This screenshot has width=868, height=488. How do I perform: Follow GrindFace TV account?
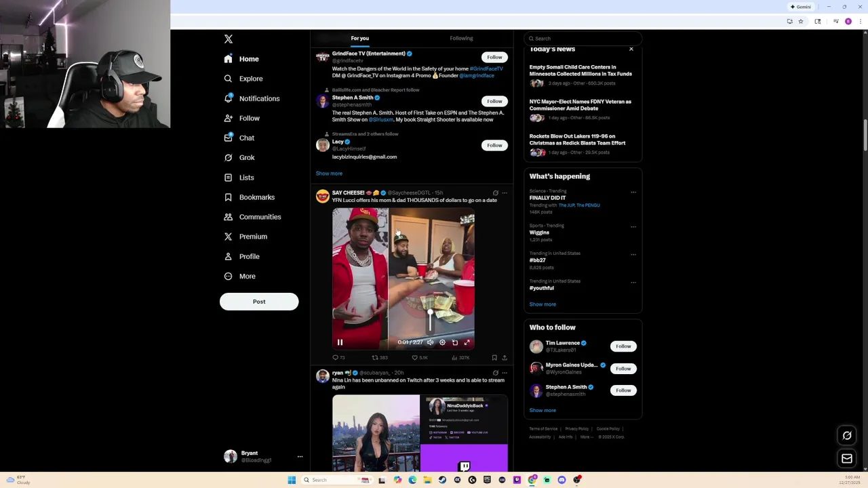point(494,57)
